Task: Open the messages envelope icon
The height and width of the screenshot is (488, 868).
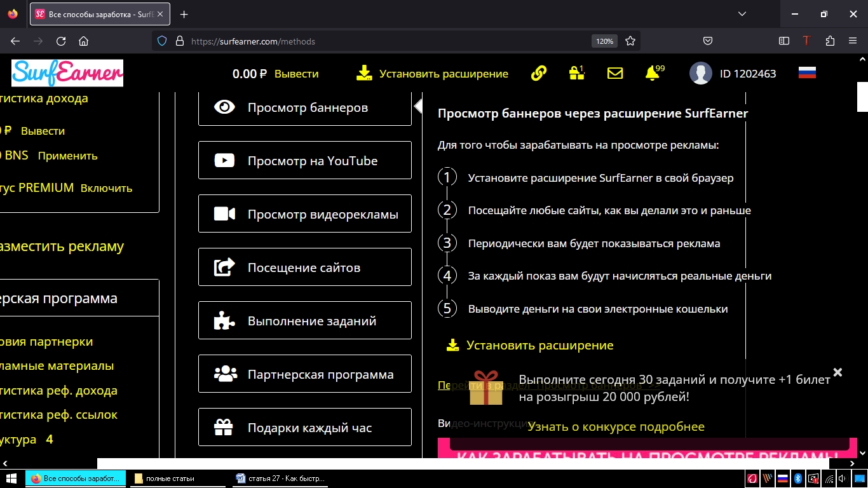Action: (x=615, y=73)
